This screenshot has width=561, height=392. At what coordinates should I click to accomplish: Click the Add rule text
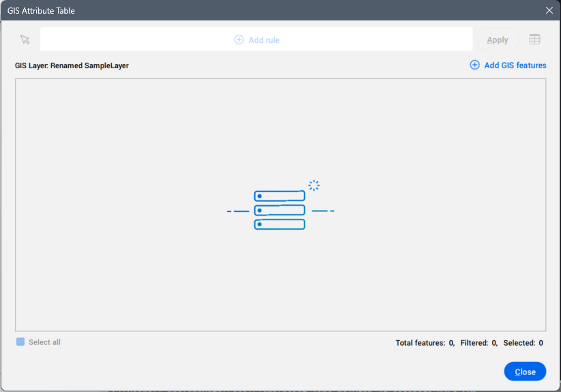tap(264, 40)
